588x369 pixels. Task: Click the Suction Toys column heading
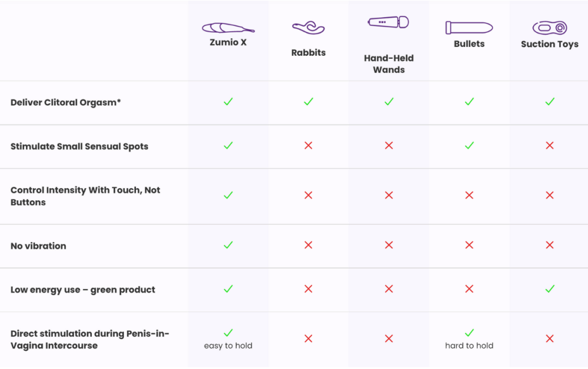coord(549,44)
